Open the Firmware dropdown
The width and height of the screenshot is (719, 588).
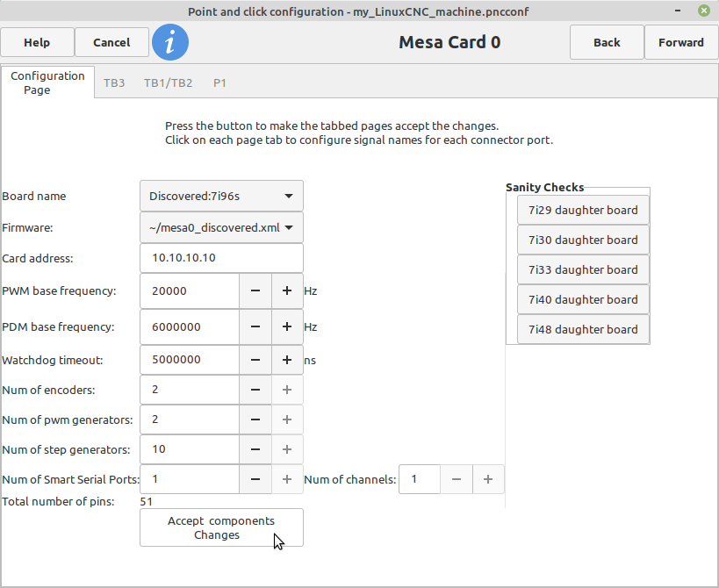tap(221, 228)
